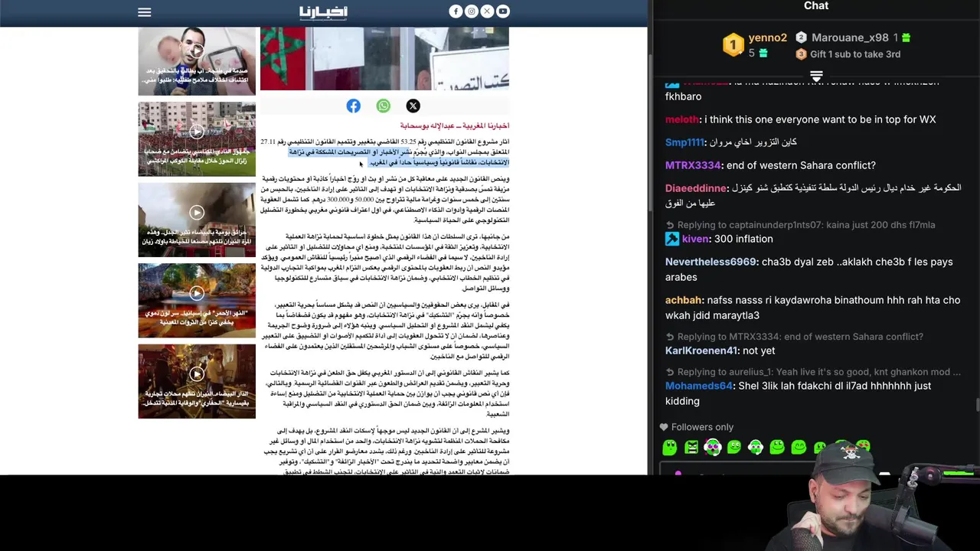Select the heart-eyes green emote
980x551 pixels.
click(x=863, y=445)
